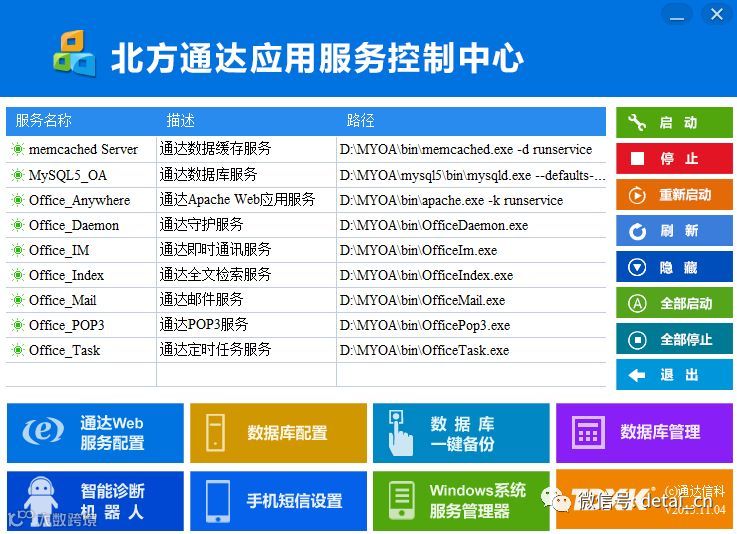Image resolution: width=737 pixels, height=534 pixels.
Task: Select the Office_Anywhere service name
Action: [79, 200]
